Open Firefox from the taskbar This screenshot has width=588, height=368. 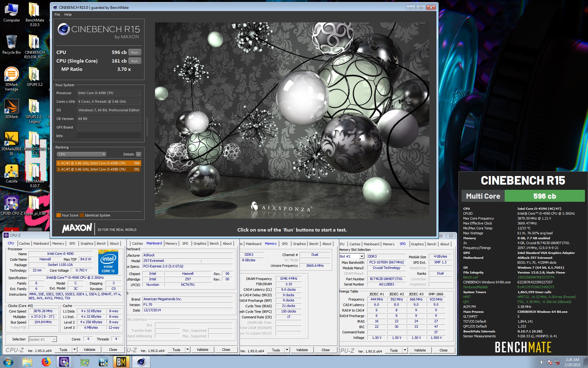click(46, 362)
